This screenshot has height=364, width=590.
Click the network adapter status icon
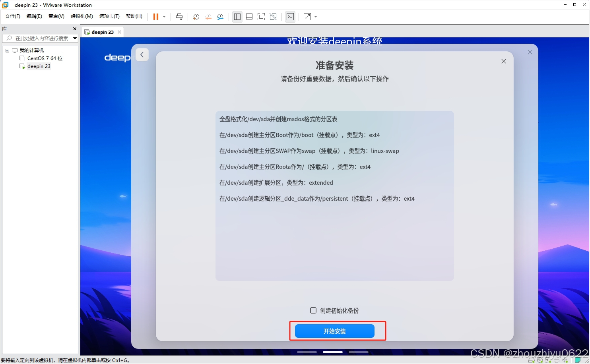[548, 360]
